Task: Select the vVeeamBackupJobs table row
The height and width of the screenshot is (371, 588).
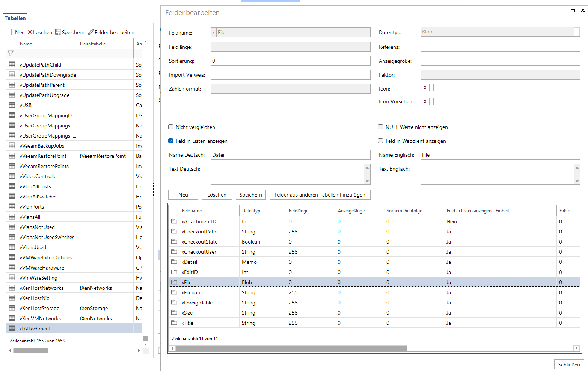Action: click(74, 146)
